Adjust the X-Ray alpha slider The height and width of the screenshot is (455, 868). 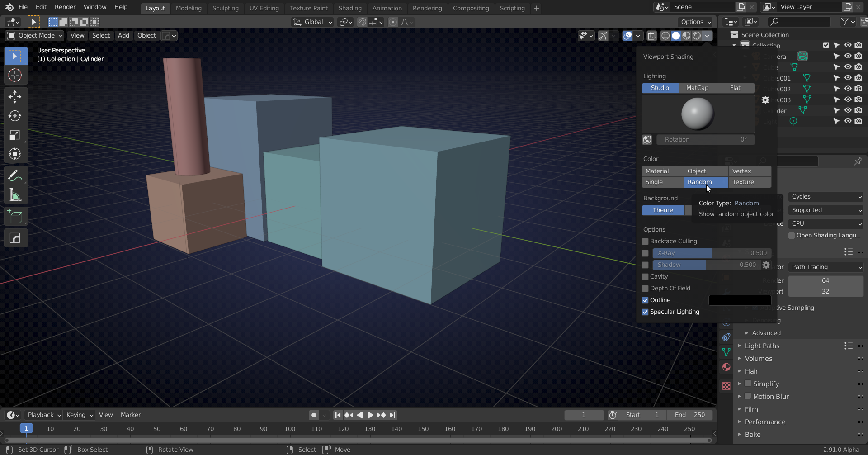(x=712, y=253)
